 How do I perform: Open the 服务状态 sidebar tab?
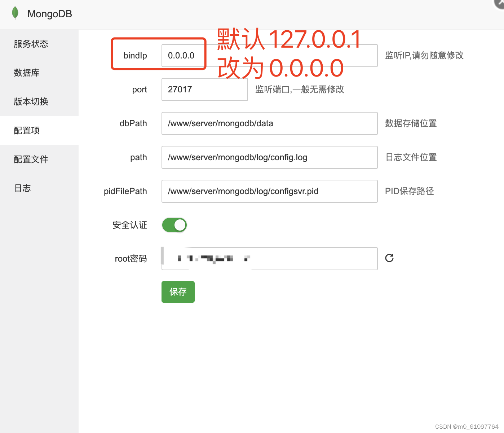coord(39,44)
